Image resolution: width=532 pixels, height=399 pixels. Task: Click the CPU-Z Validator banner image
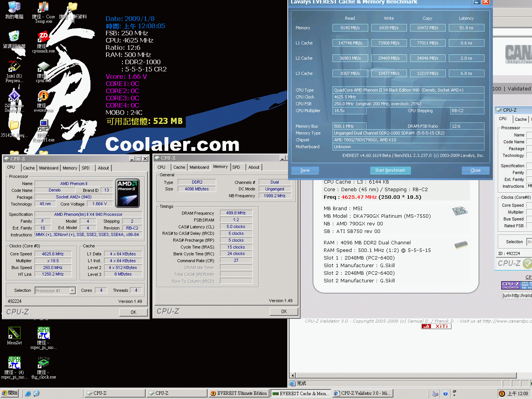pyautogui.click(x=517, y=285)
